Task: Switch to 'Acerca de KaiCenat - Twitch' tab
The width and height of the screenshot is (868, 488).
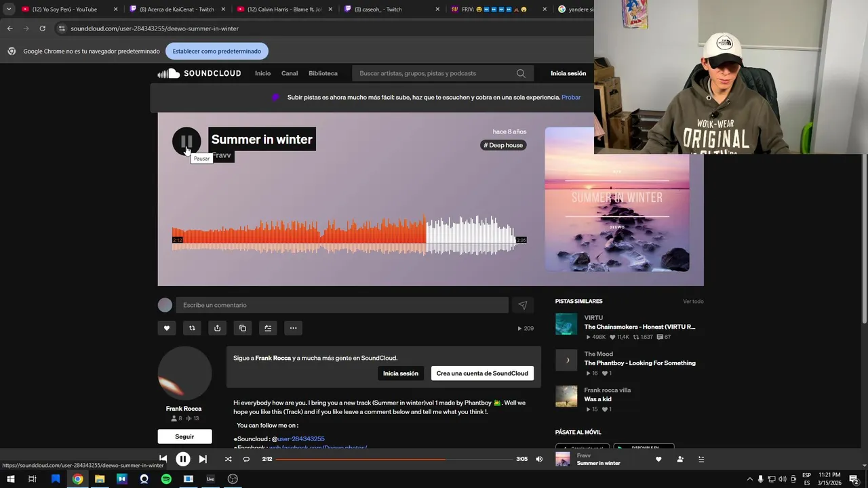Action: point(176,9)
